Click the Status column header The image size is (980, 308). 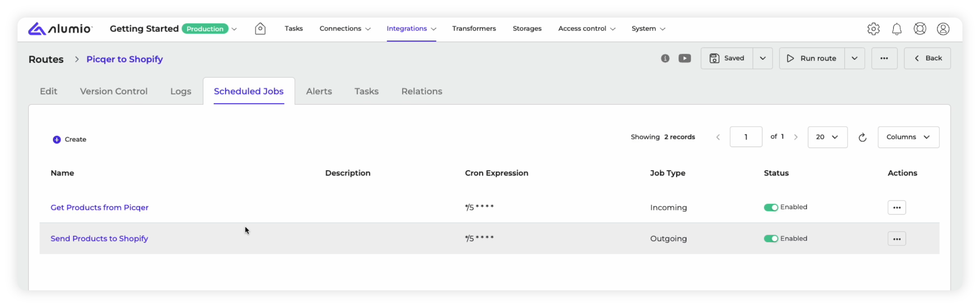[776, 173]
